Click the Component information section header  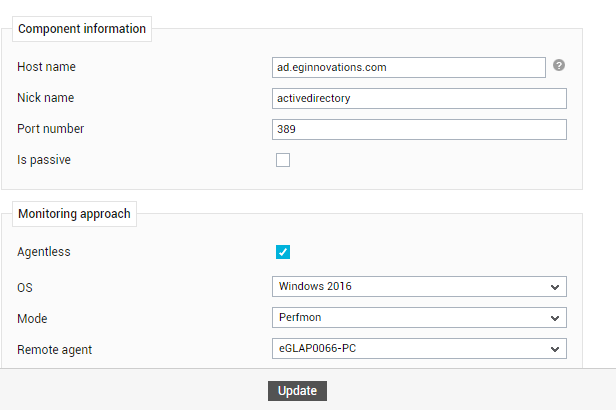pos(82,29)
